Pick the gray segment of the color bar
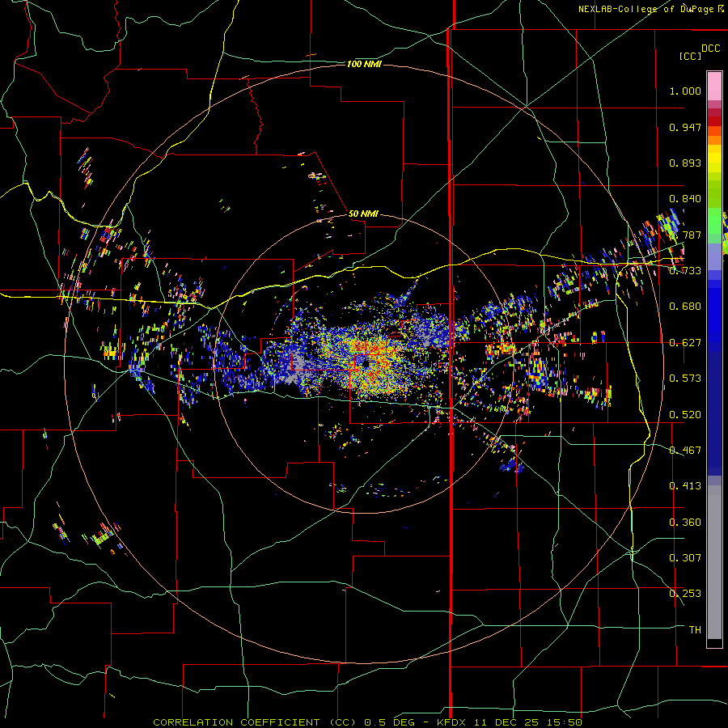 (x=714, y=562)
